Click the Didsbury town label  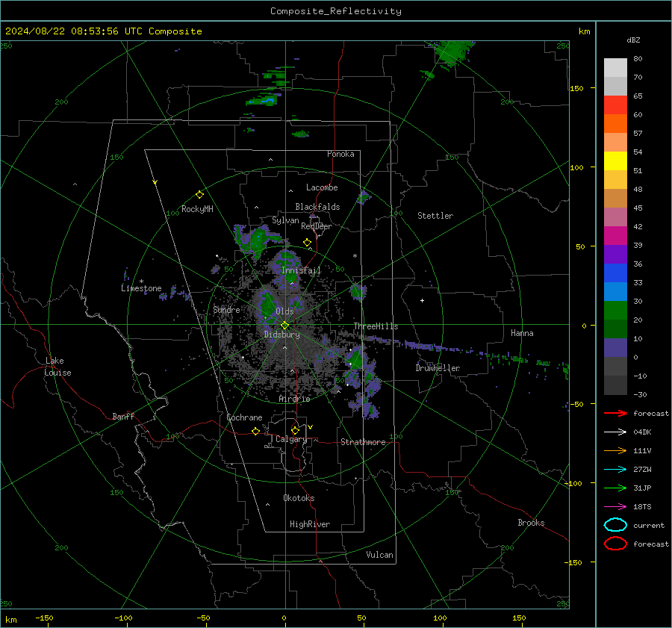coord(281,335)
